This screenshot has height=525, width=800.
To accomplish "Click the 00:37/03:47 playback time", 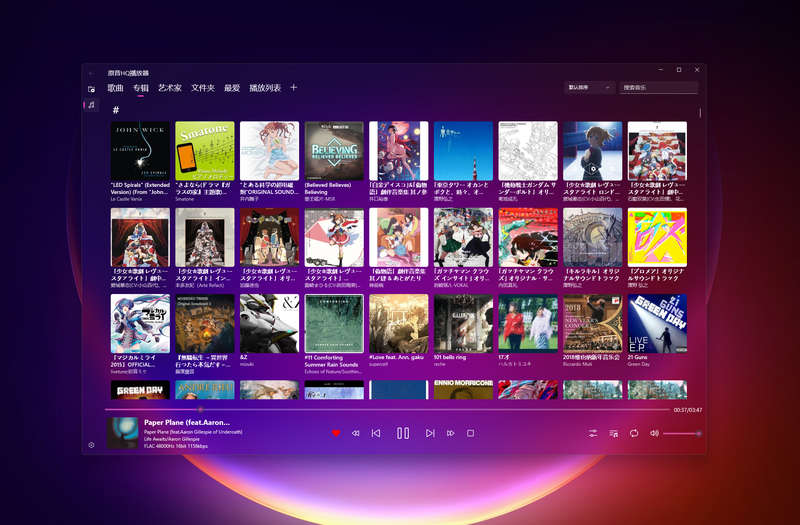I will click(688, 410).
